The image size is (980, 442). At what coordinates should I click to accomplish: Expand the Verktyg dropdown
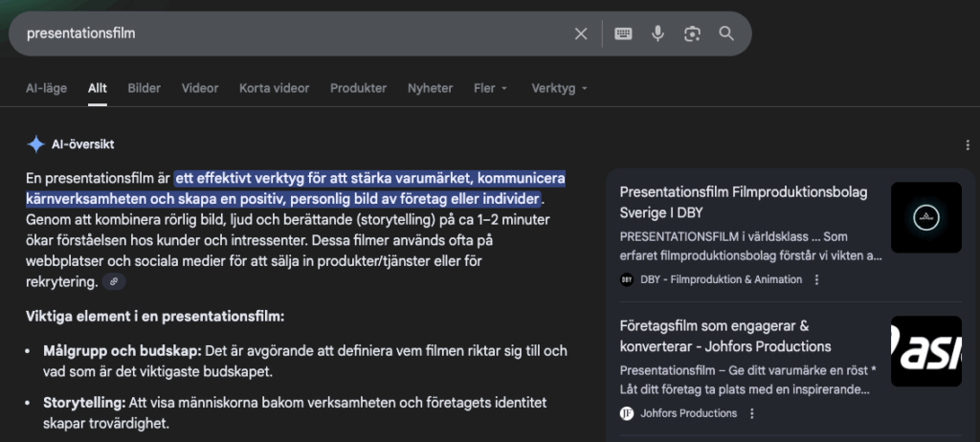(x=559, y=88)
